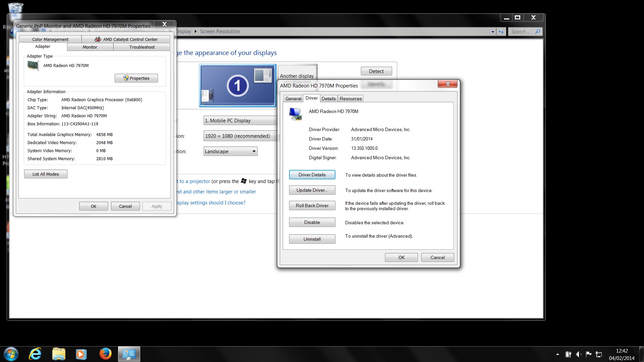This screenshot has height=362, width=644.
Task: Open the Resolution 1920 × 1080 dropdown
Action: [240, 136]
